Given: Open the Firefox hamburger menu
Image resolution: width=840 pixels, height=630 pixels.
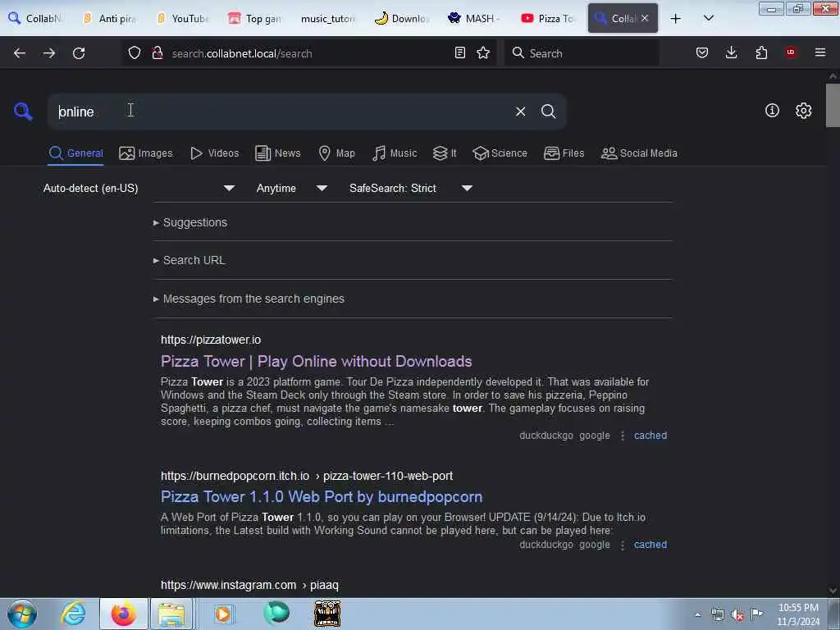Looking at the screenshot, I should coord(819,52).
